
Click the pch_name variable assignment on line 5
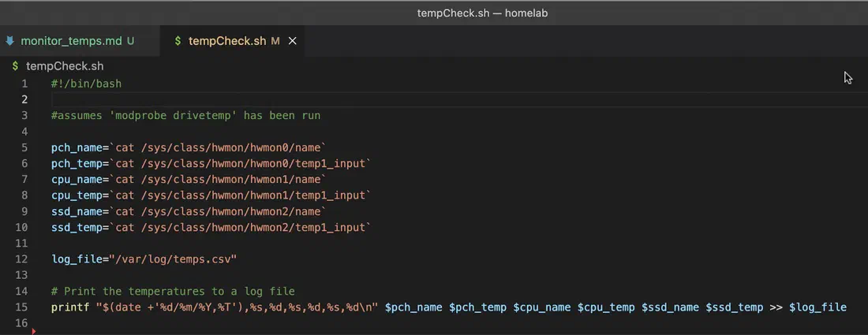coord(189,147)
